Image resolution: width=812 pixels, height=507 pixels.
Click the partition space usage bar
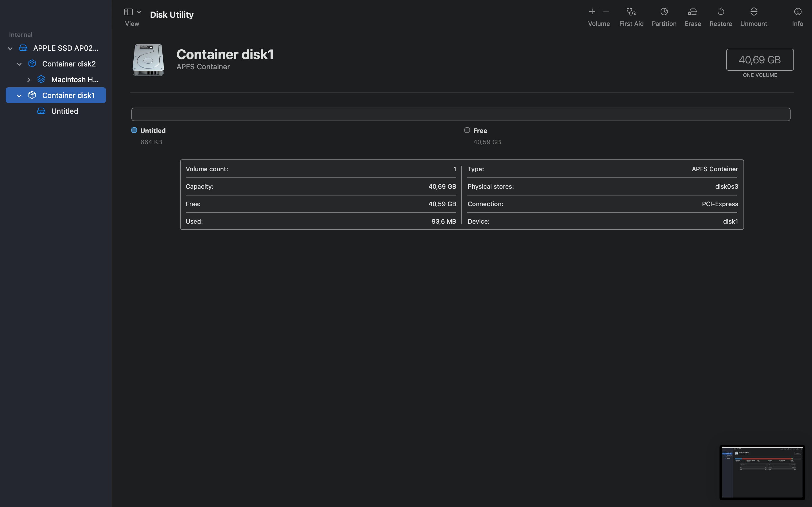pyautogui.click(x=461, y=114)
